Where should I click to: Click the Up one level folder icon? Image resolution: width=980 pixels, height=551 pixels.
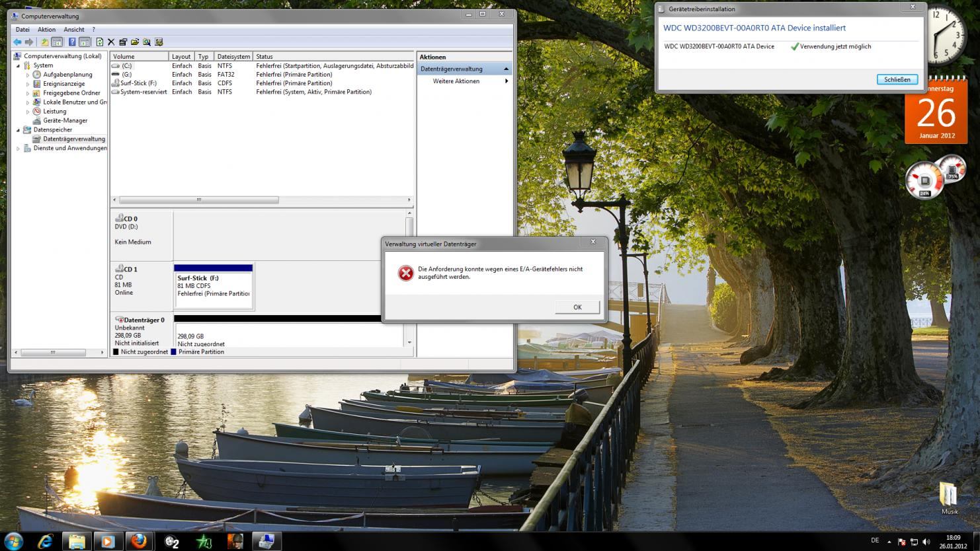pos(45,42)
